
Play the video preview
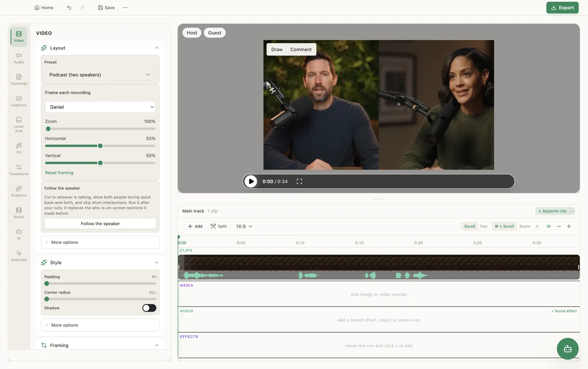(251, 181)
